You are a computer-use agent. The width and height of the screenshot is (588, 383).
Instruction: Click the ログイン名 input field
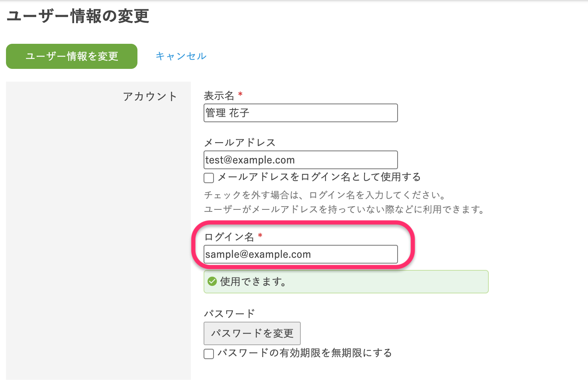click(x=300, y=254)
